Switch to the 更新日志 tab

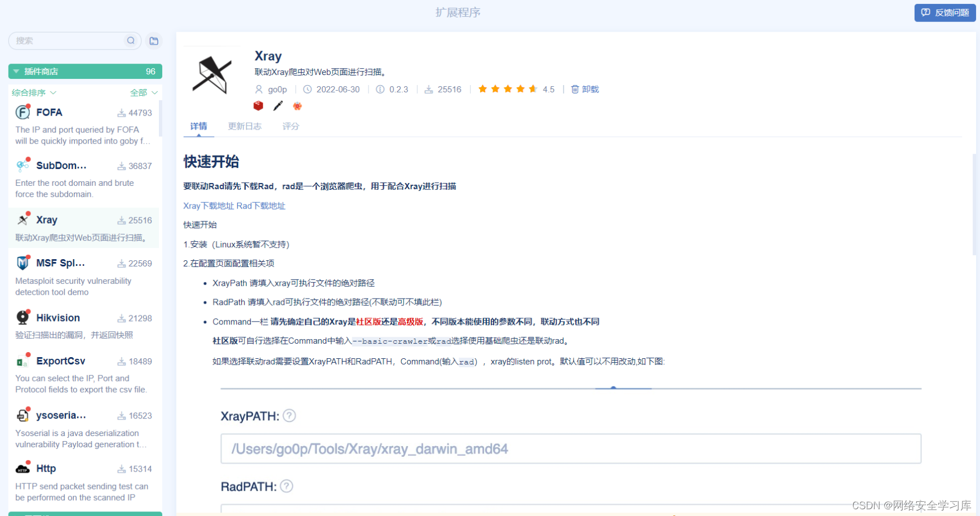245,126
